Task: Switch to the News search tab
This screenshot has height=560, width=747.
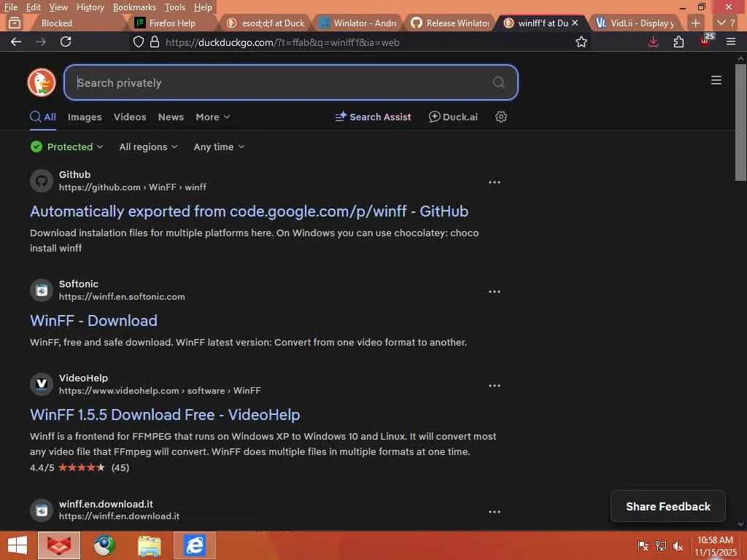Action: click(x=171, y=117)
